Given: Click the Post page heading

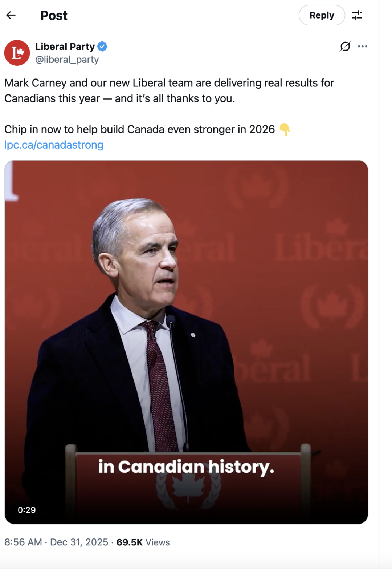Looking at the screenshot, I should (x=54, y=15).
